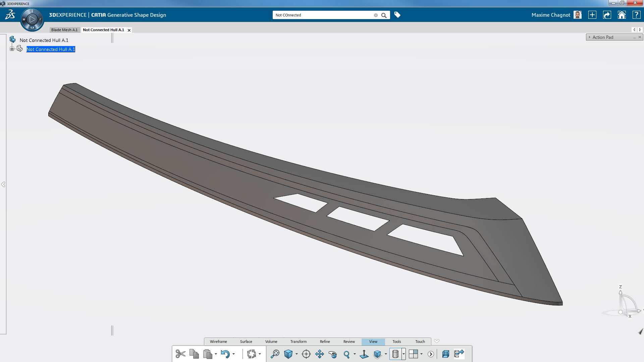Switch to the Refine tab
The width and height of the screenshot is (644, 362).
coord(325,342)
